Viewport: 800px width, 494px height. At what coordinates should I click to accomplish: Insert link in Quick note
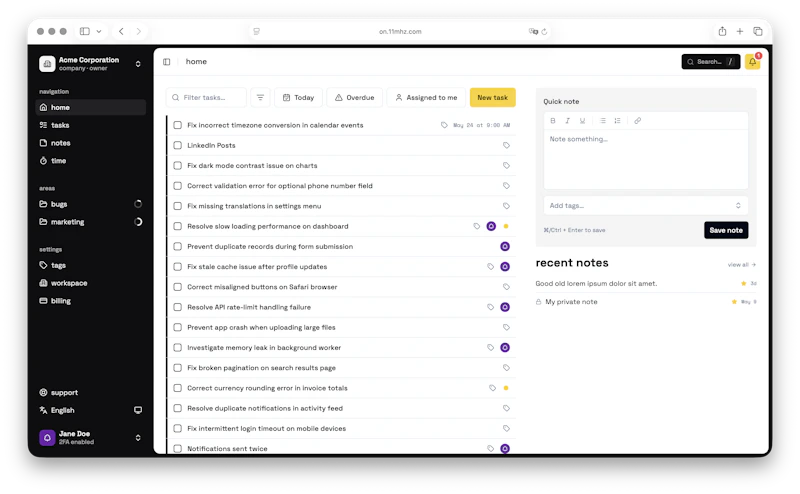(637, 121)
